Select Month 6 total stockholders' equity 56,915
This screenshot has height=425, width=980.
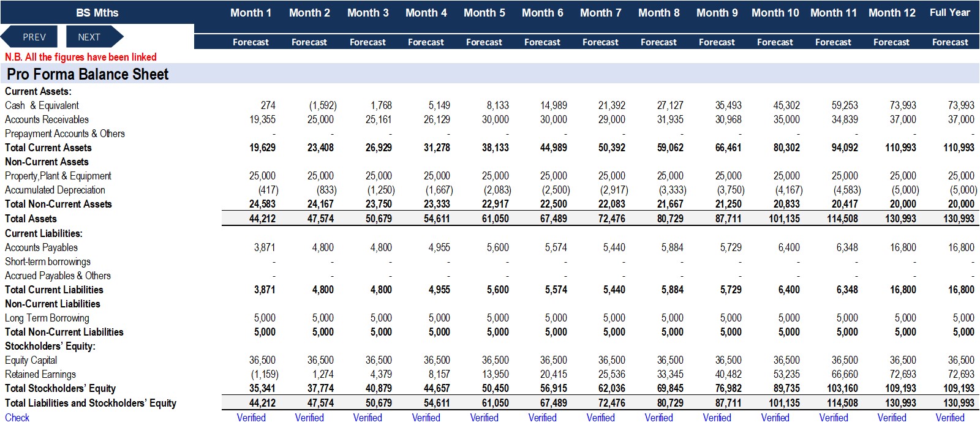(x=554, y=388)
